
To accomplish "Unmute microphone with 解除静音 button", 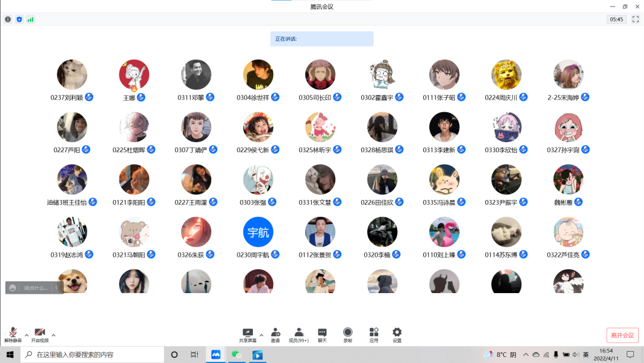I will [13, 334].
